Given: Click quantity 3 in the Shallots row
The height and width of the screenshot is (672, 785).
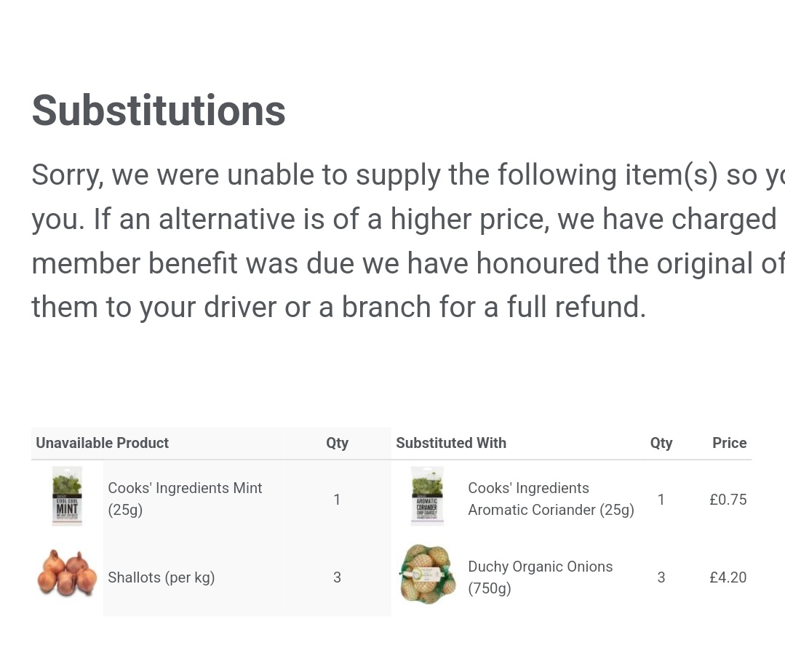Looking at the screenshot, I should [337, 577].
